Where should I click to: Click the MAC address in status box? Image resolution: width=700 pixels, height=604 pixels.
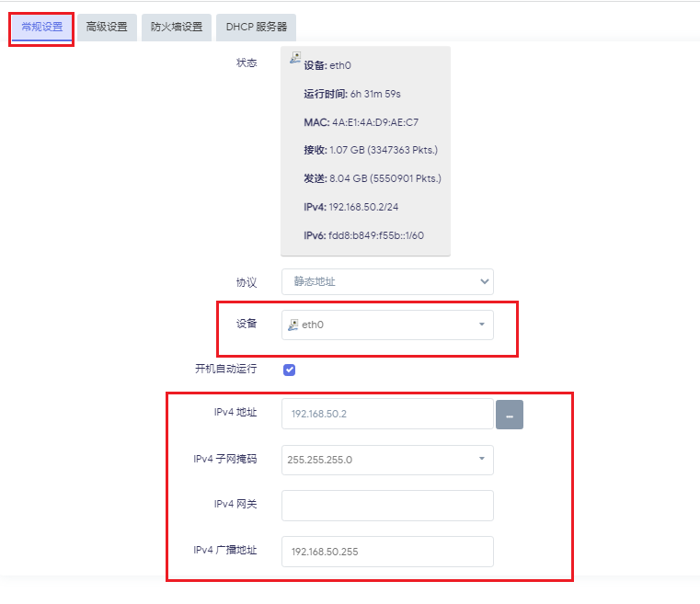pos(361,122)
